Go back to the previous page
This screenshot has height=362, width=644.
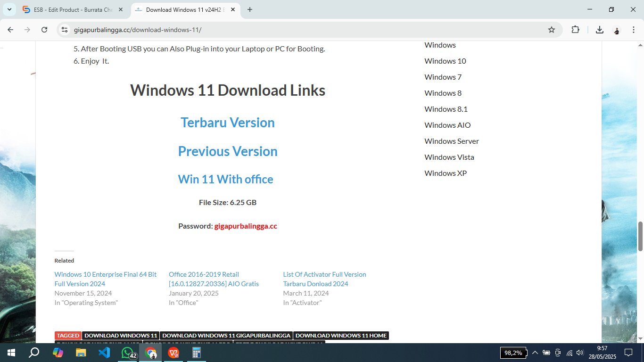(10, 30)
